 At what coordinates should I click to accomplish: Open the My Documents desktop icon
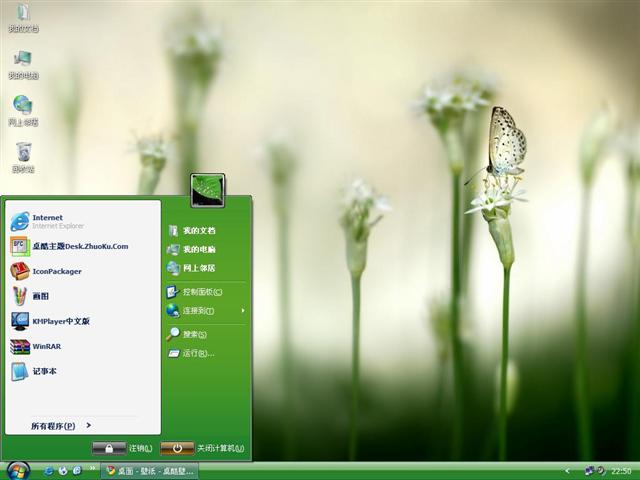click(23, 18)
